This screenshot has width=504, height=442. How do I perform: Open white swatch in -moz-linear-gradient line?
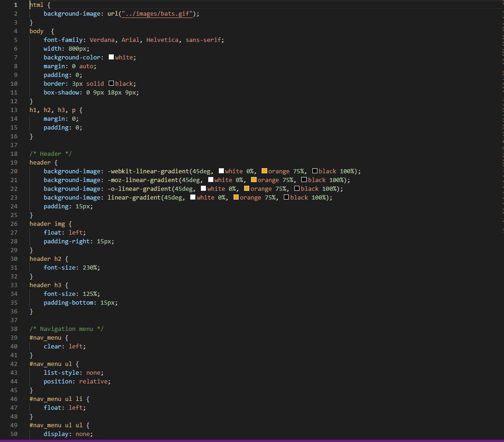pyautogui.click(x=211, y=180)
